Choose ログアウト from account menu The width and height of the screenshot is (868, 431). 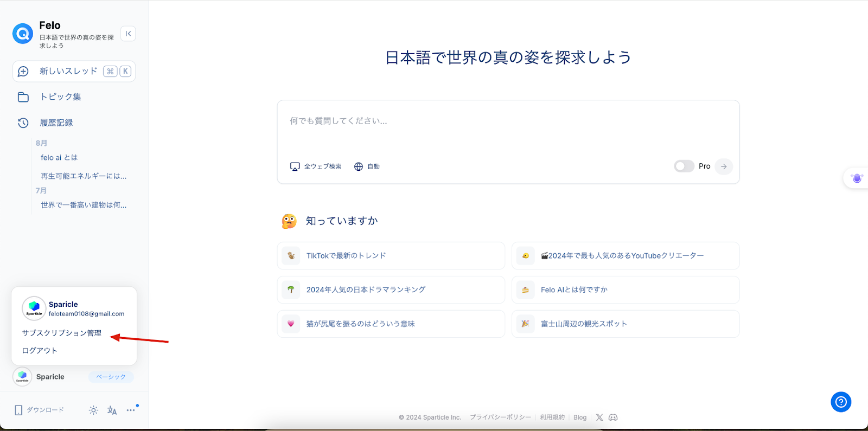pyautogui.click(x=40, y=350)
